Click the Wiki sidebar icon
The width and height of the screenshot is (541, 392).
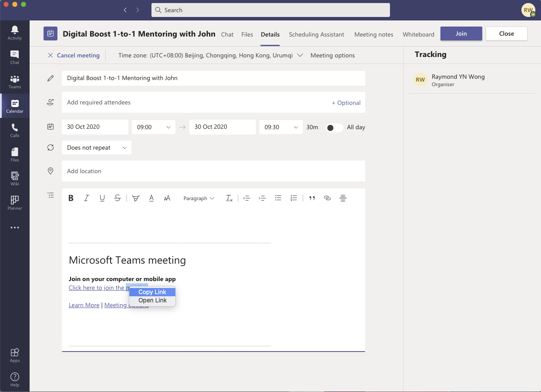coord(15,178)
